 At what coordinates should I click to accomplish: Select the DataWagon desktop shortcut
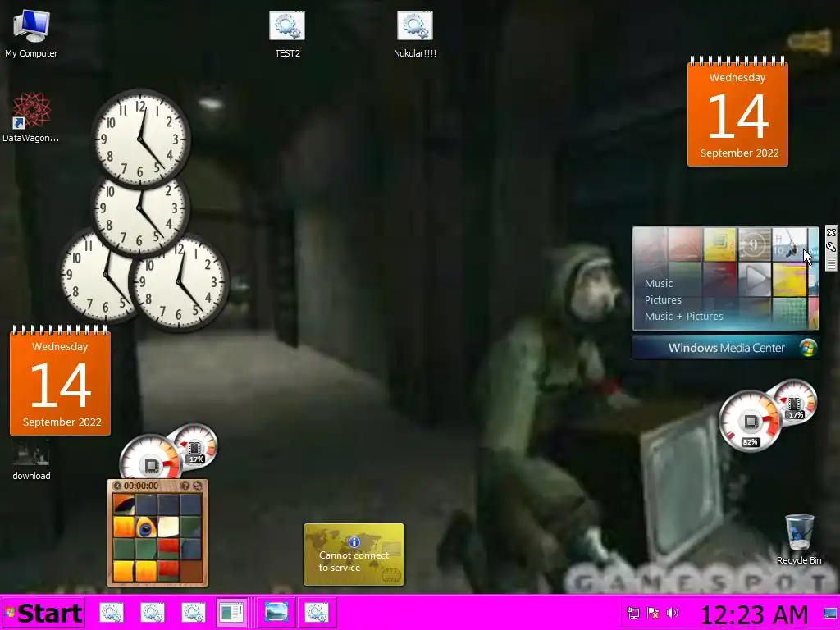(x=30, y=117)
